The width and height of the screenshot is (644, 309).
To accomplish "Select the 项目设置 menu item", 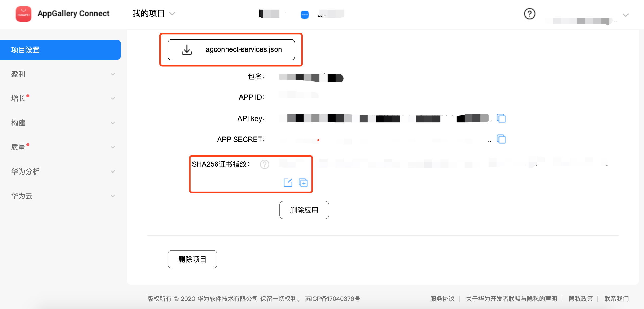I will tap(60, 50).
